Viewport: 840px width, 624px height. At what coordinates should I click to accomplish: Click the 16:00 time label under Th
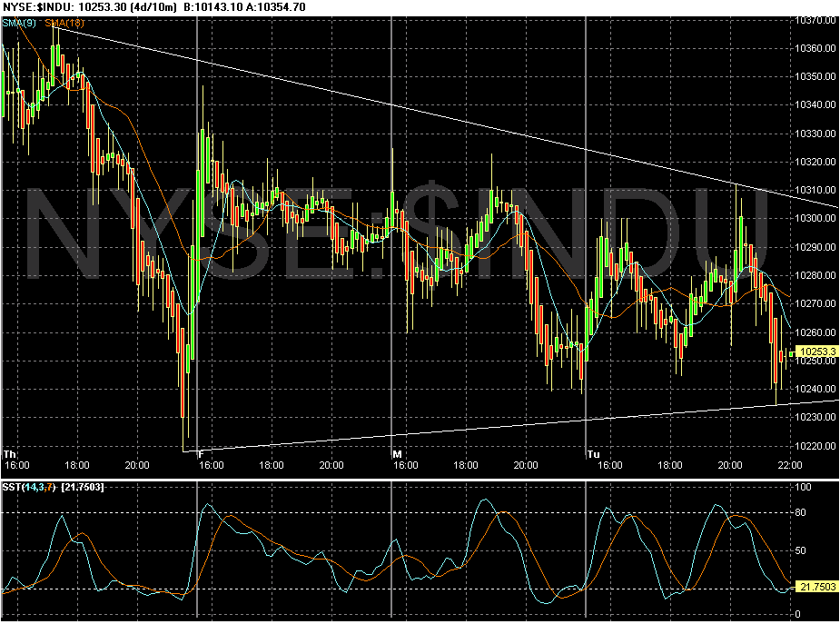click(x=17, y=465)
